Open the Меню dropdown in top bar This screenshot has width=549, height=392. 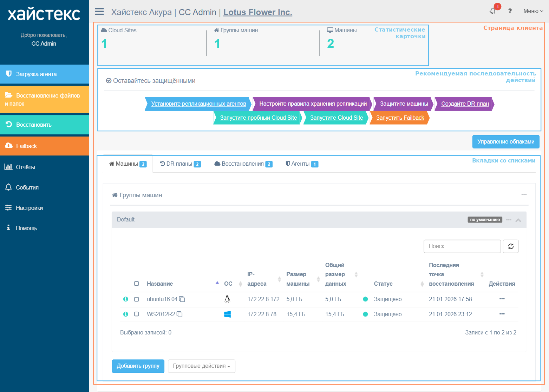click(533, 11)
